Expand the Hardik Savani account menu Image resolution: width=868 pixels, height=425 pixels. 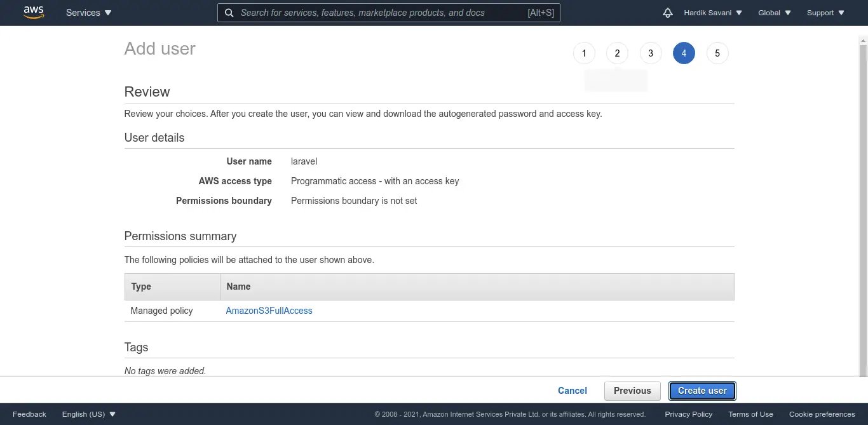pos(713,13)
